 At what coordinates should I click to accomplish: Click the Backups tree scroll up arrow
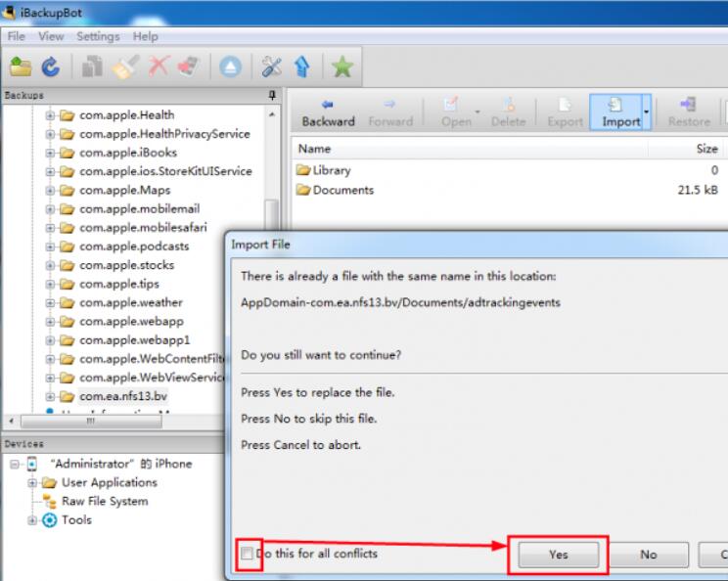(x=272, y=114)
